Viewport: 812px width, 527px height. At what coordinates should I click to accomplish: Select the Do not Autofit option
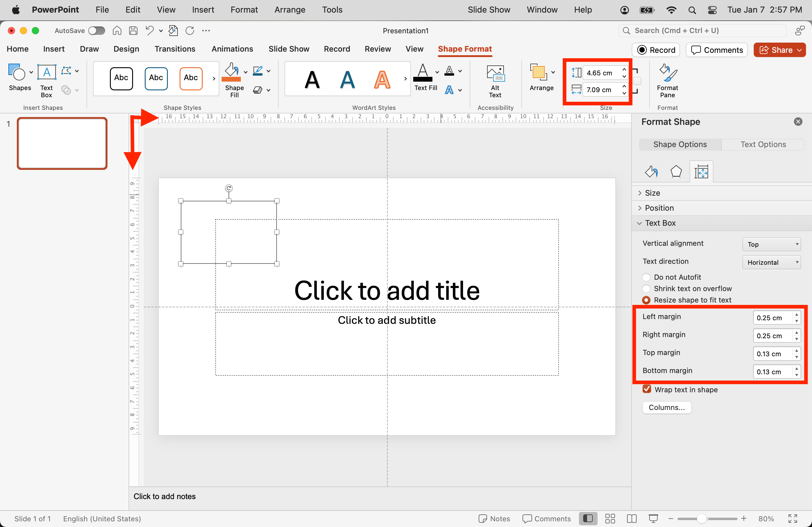pos(646,277)
